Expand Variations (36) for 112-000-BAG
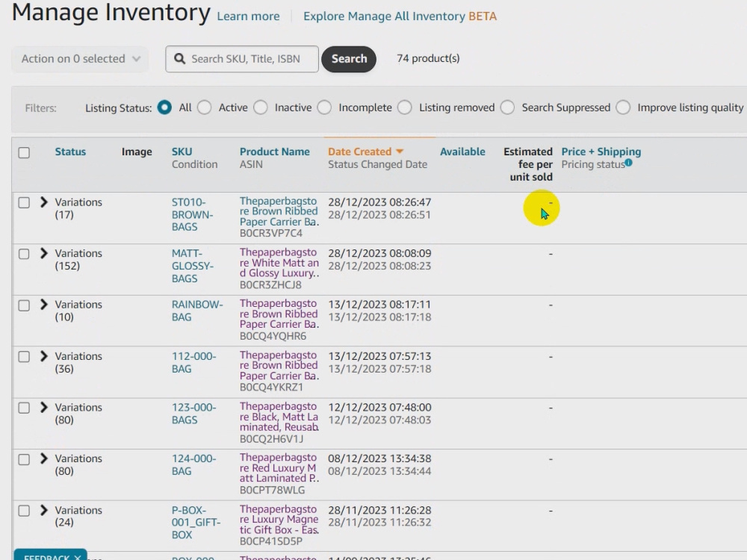Viewport: 747px width, 560px height. coord(44,356)
